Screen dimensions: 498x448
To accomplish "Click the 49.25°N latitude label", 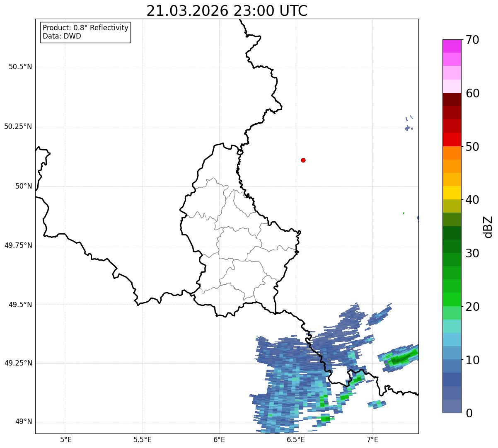I will click(x=18, y=363).
